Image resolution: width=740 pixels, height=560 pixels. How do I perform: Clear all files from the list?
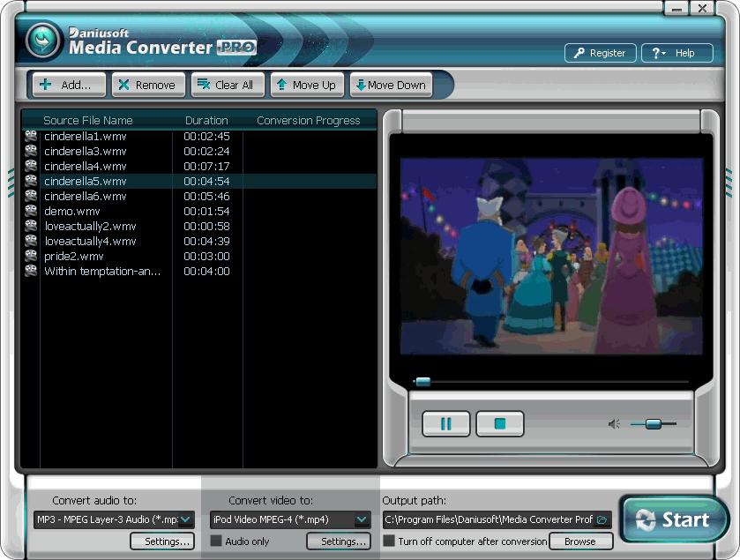pos(228,85)
